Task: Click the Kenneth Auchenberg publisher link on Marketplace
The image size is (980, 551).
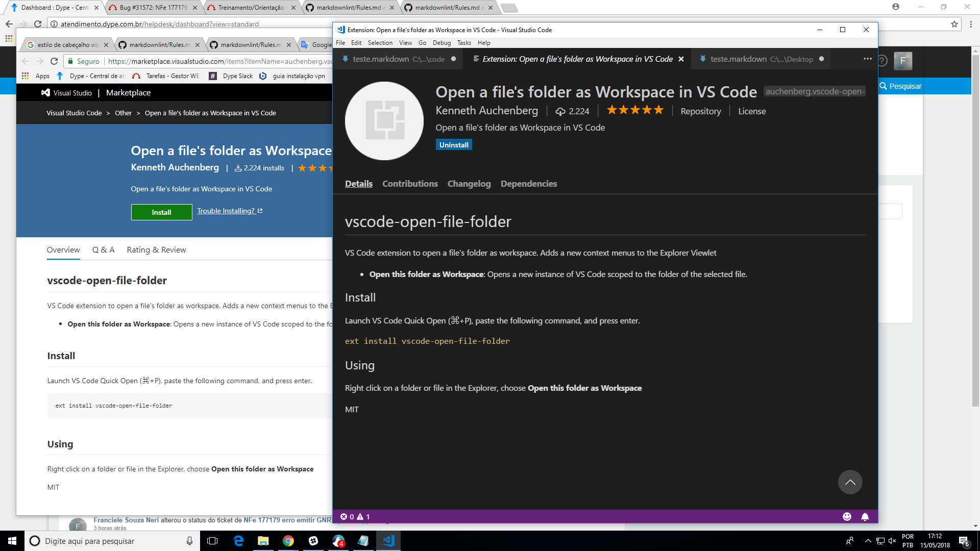Action: [175, 167]
